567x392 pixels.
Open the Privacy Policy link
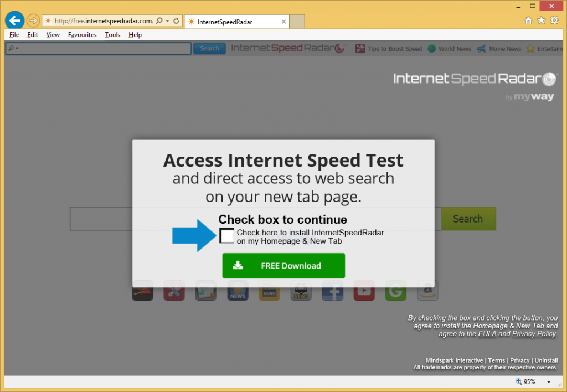click(534, 334)
